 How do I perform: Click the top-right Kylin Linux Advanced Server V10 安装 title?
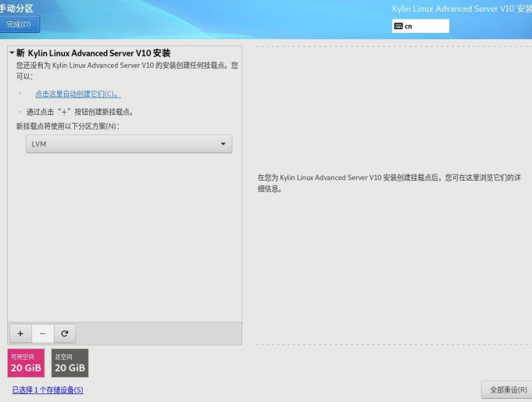click(x=462, y=9)
